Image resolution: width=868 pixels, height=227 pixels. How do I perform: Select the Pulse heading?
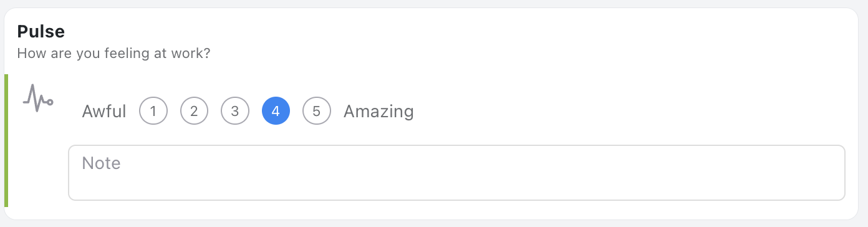click(41, 31)
